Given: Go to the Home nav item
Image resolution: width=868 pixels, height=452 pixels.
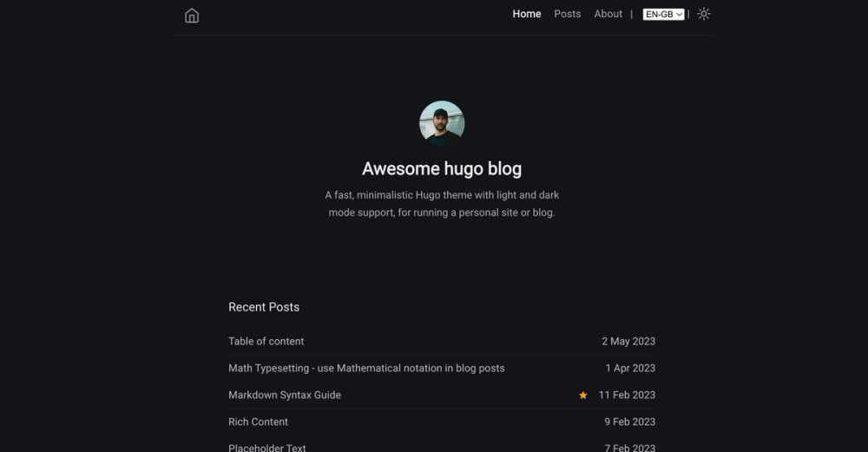Looking at the screenshot, I should [527, 14].
